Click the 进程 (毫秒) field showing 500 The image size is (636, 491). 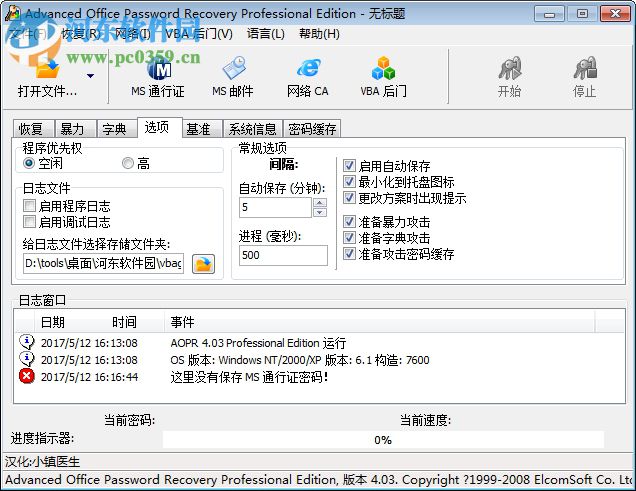point(283,255)
